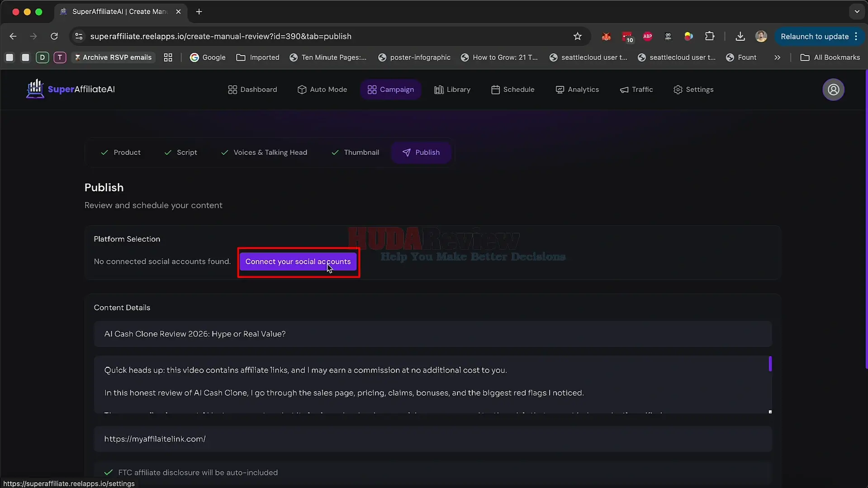
Task: Click into the video description text area
Action: coord(432,384)
